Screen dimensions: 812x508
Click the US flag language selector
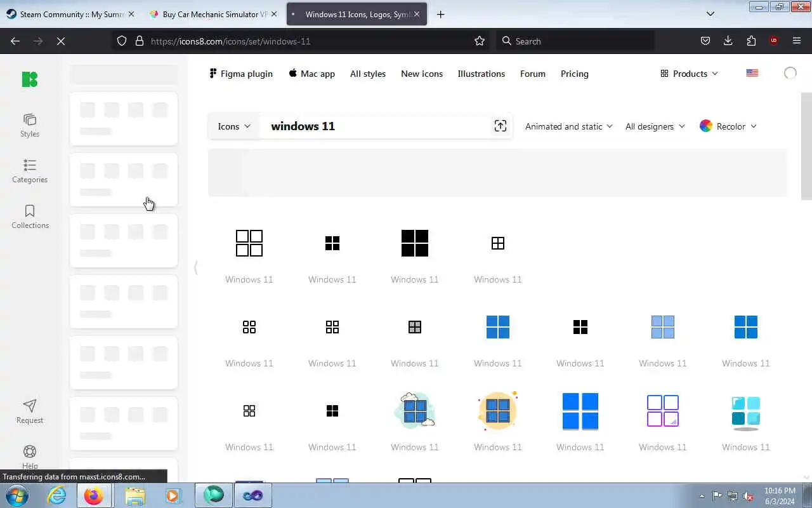point(752,73)
